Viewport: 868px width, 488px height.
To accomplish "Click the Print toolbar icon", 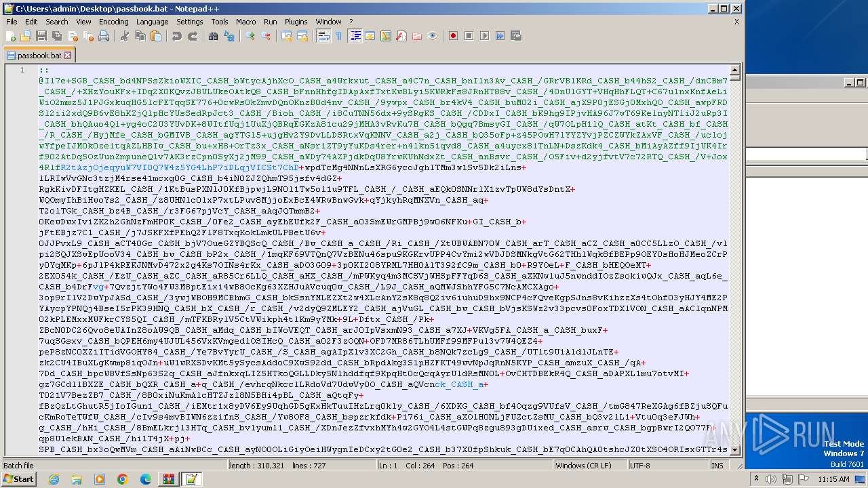I will click(x=104, y=36).
